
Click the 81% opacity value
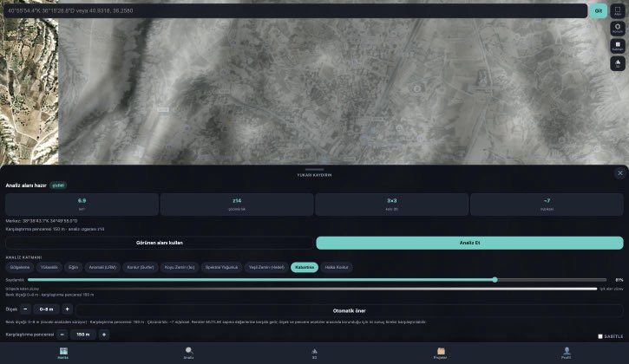619,280
